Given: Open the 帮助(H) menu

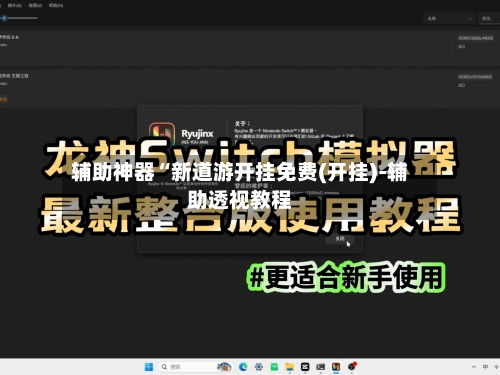Looking at the screenshot, I should coord(56,5).
